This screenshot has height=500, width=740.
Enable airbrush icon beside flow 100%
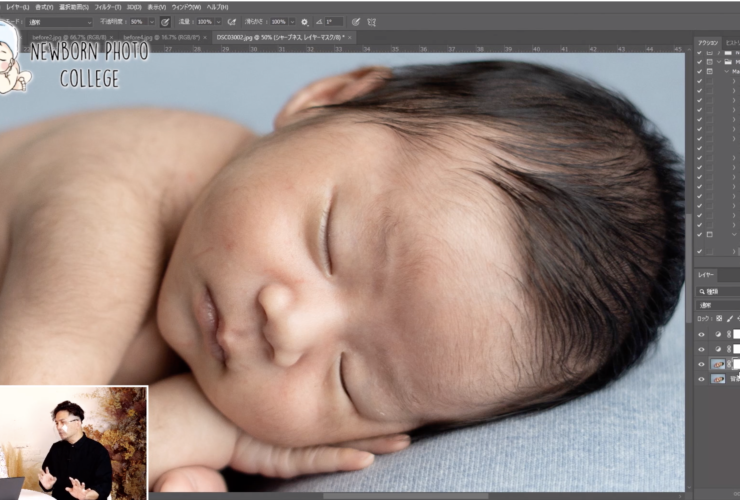(232, 22)
